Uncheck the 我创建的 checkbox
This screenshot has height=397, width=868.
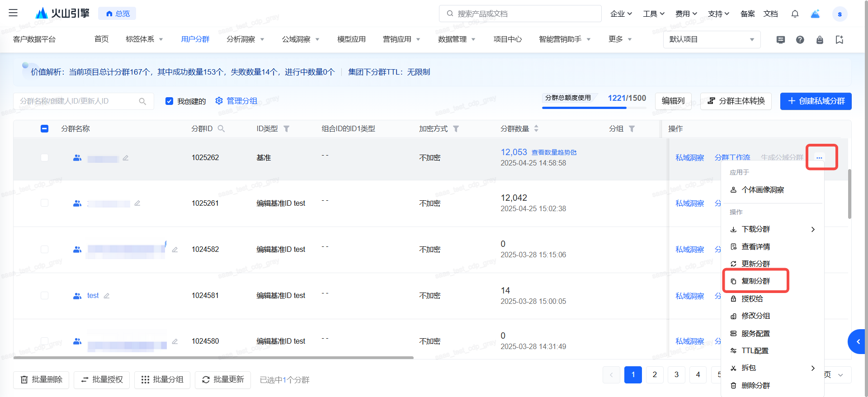click(x=170, y=101)
